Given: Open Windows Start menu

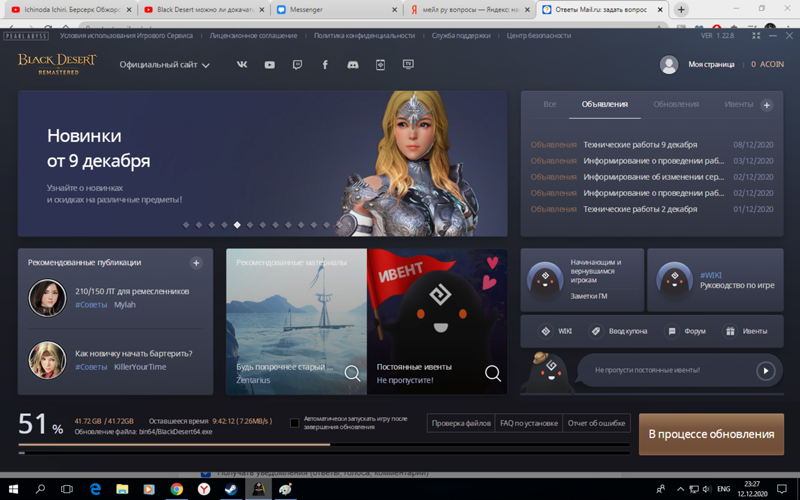Looking at the screenshot, I should point(13,489).
